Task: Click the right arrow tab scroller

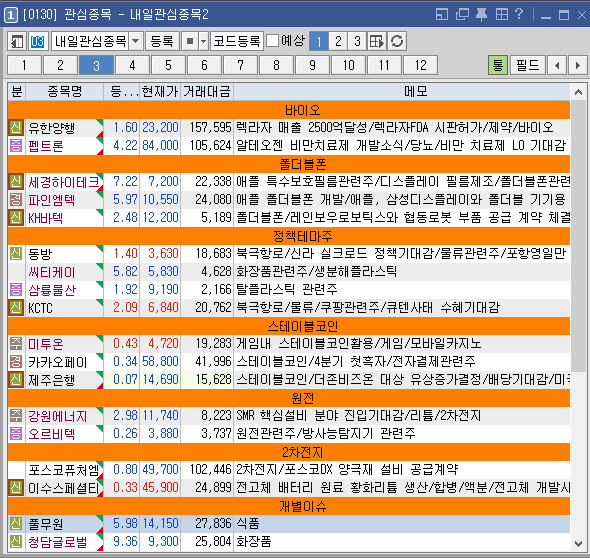Action: coord(578,65)
